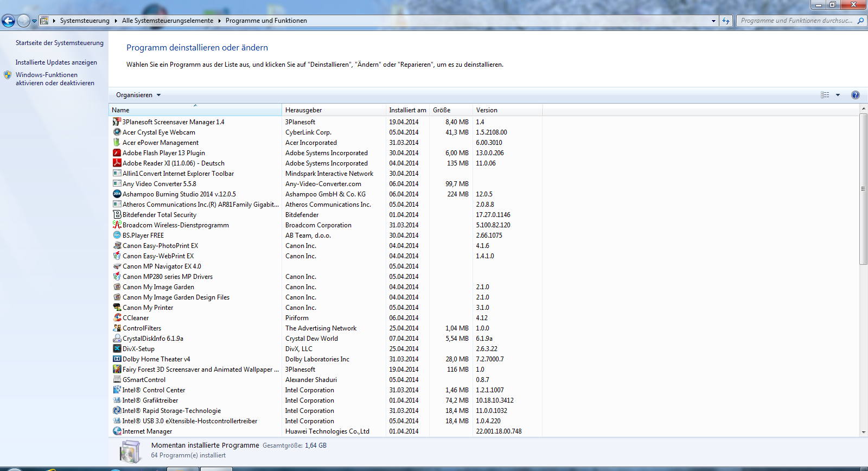Expand breadcrumb arrow after Alle Systemsteuerungselemente
This screenshot has width=868, height=471.
[x=220, y=21]
